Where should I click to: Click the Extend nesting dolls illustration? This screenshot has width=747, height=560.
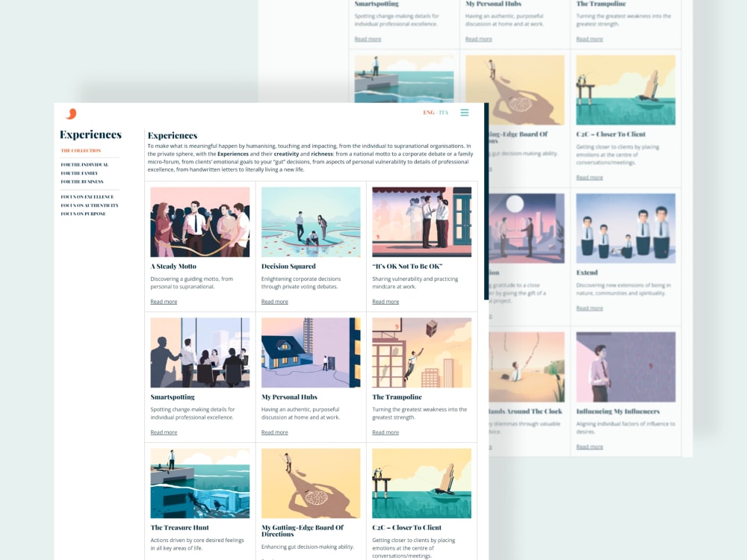[x=626, y=228]
